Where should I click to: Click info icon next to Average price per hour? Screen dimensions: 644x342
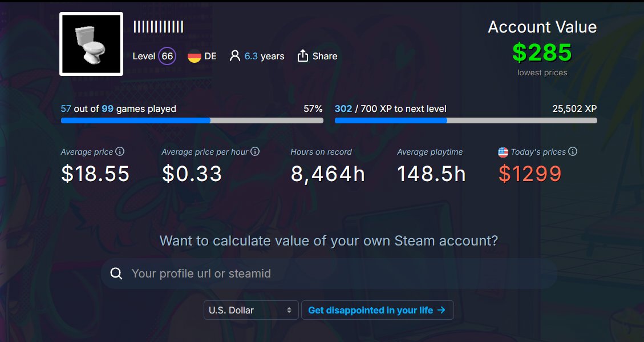click(255, 151)
